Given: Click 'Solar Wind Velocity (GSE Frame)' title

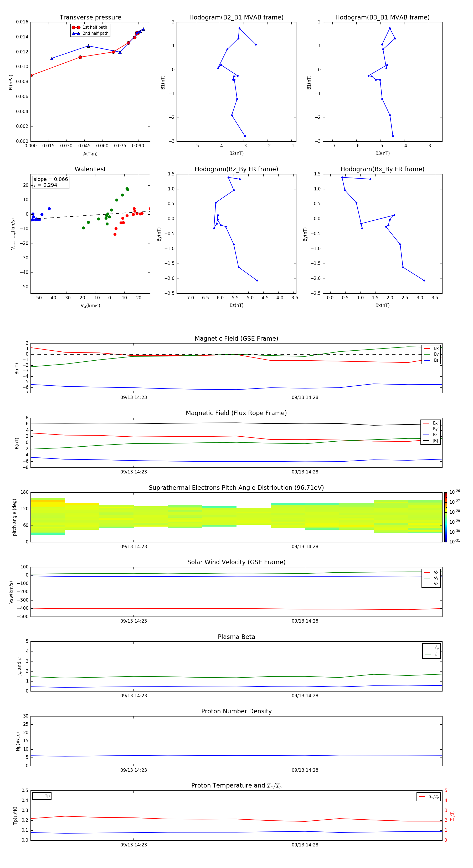Looking at the screenshot, I should (x=236, y=562).
